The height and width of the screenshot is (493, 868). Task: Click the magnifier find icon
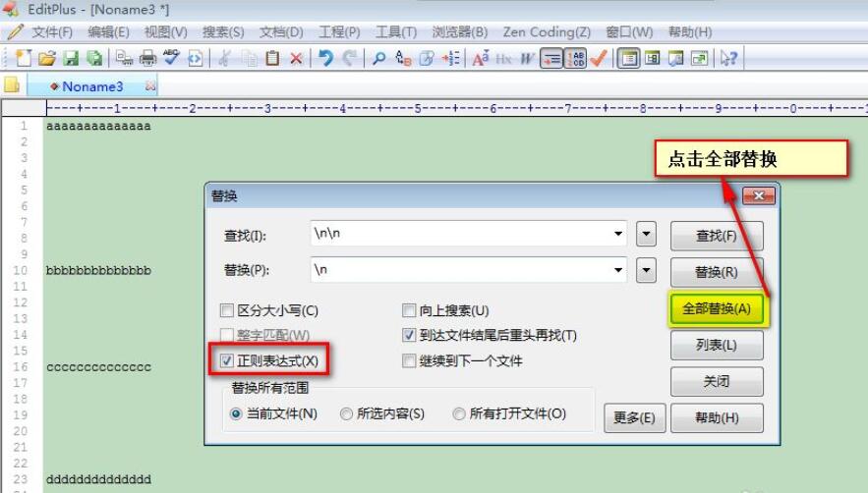[378, 58]
